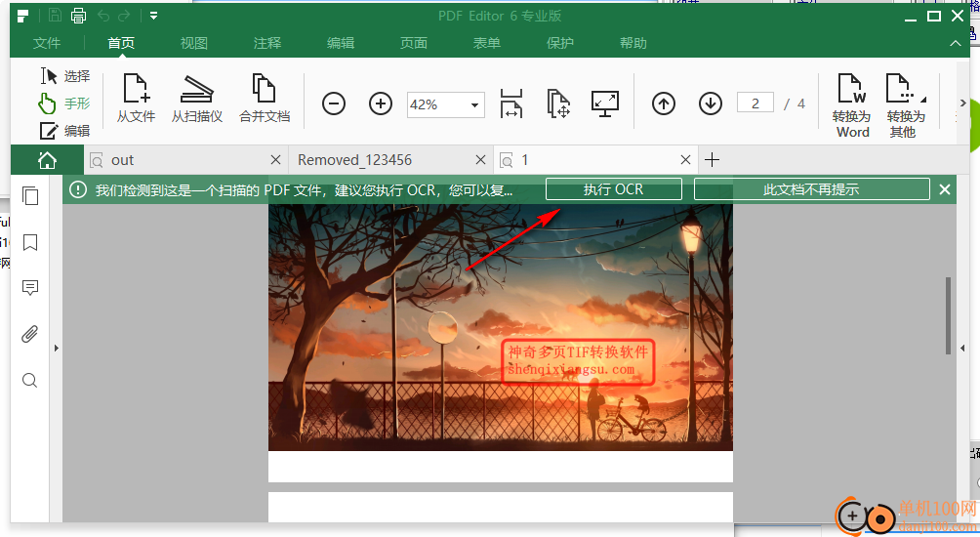Open the 42% zoom level dropdown
Viewport: 980px width, 537px height.
pyautogui.click(x=475, y=105)
